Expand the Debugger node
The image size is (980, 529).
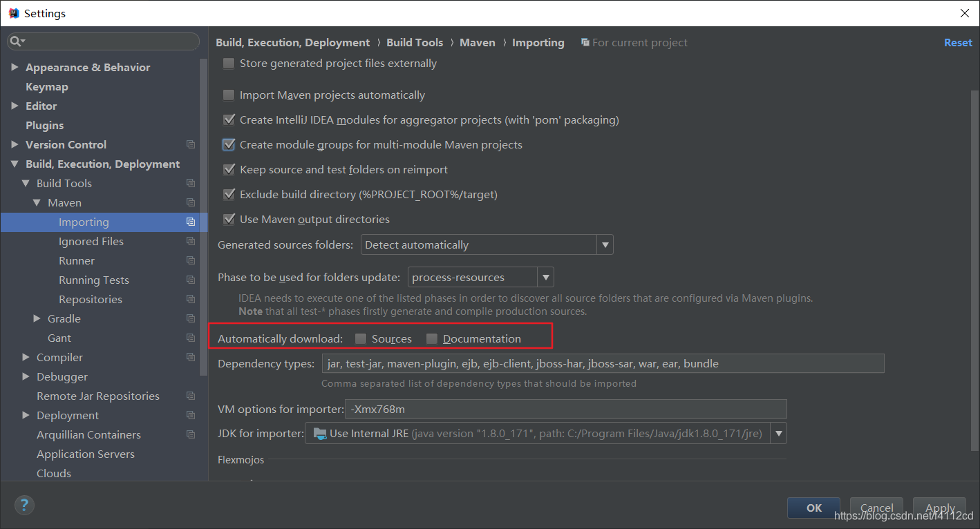26,377
